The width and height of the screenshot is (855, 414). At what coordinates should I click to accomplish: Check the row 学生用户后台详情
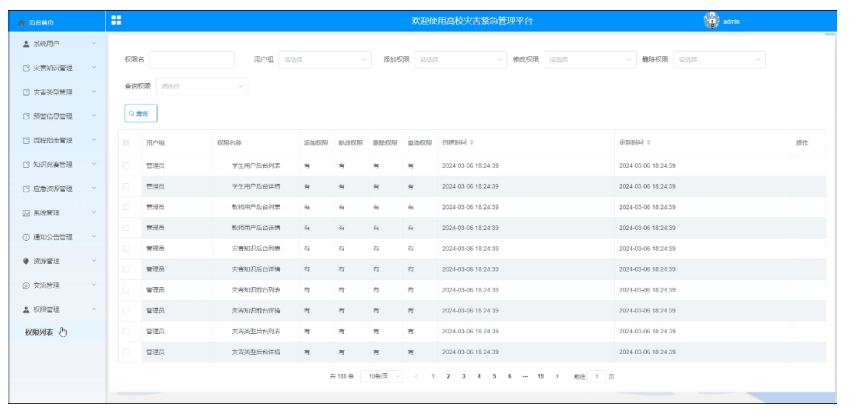tap(126, 186)
